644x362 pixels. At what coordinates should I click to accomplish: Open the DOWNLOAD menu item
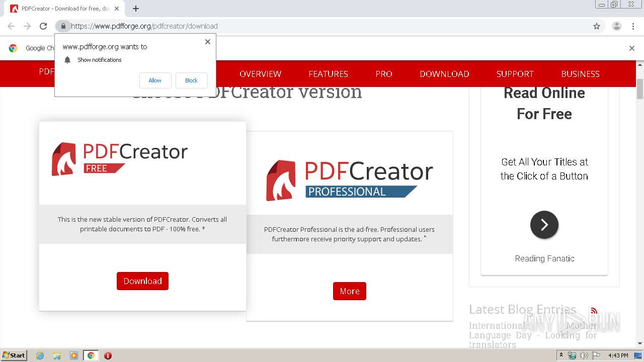coord(444,74)
